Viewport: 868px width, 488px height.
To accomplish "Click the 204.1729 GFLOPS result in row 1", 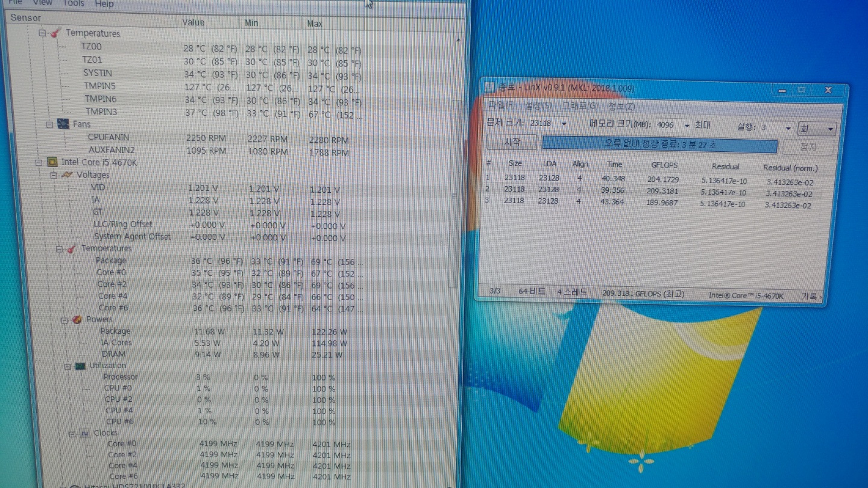I will [x=663, y=180].
